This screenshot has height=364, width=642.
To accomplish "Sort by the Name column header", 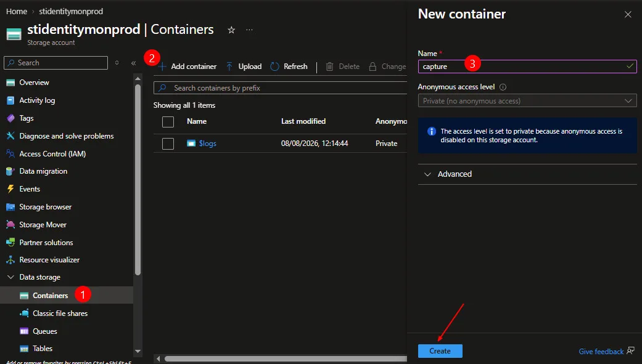I will coord(197,121).
